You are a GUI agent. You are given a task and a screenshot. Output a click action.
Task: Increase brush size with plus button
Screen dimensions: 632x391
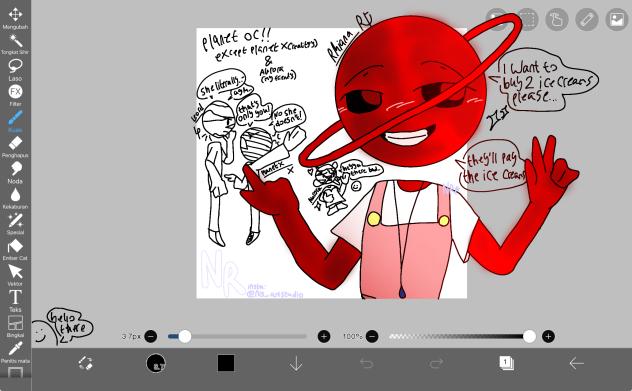tap(324, 336)
